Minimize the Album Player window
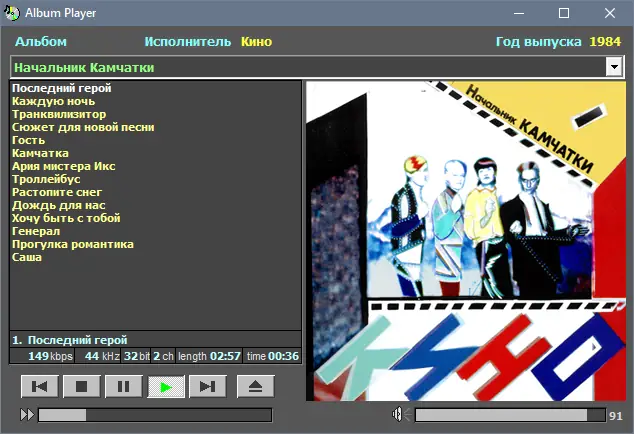Screen dimensions: 634x434 519,13
